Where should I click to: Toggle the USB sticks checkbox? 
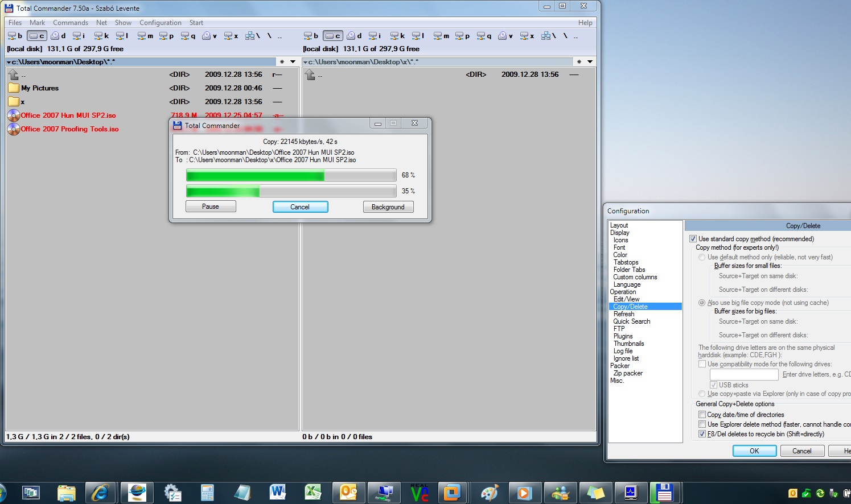[x=713, y=385]
